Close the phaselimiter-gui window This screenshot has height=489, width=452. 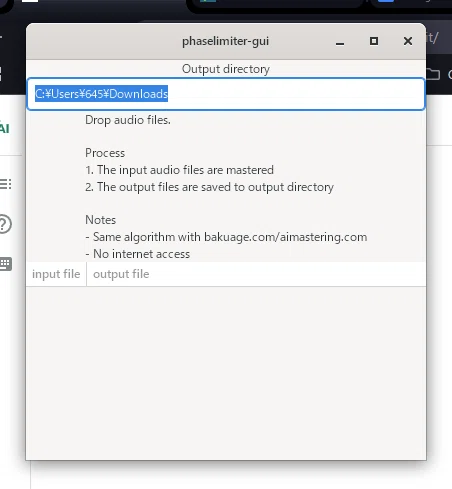408,41
